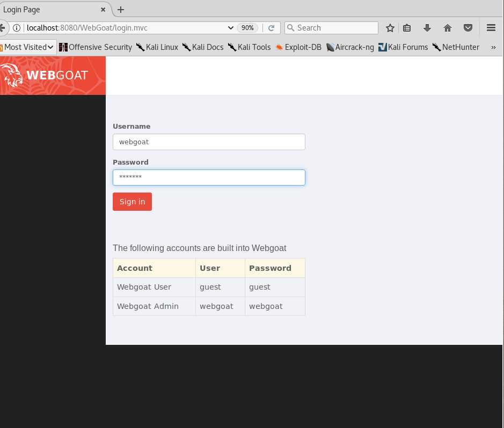Show site information icon in address bar

pyautogui.click(x=17, y=28)
